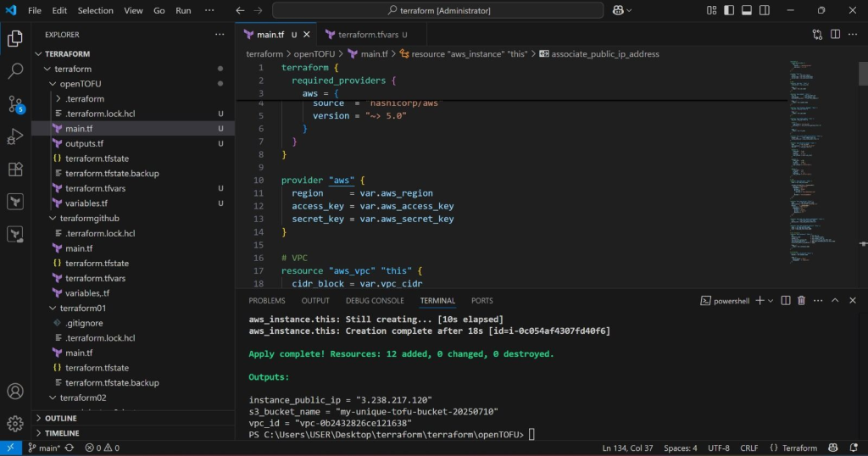Switch to the Problems panel tab
Screen dimensions: 868x456
267,301
